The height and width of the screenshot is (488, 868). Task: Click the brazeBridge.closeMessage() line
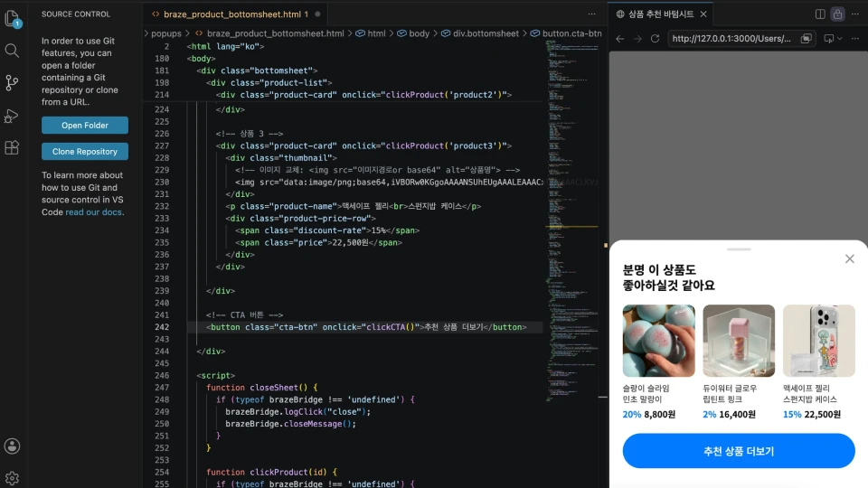290,424
